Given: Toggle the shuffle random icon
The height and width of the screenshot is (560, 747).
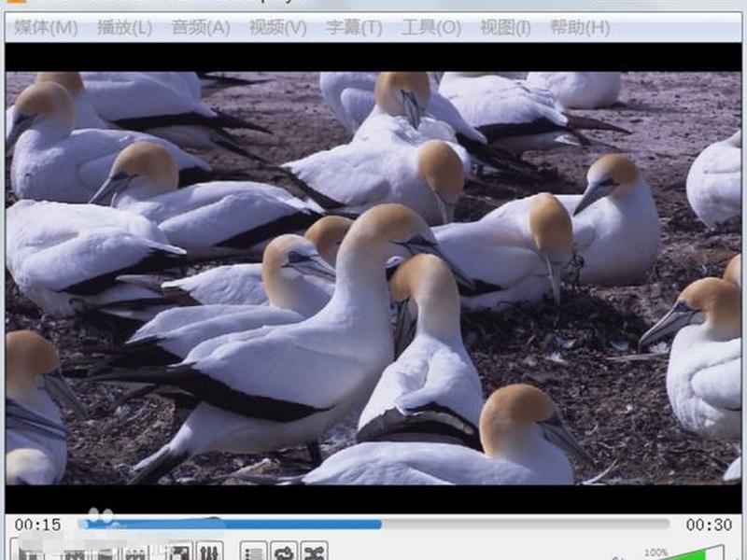Looking at the screenshot, I should click(314, 551).
